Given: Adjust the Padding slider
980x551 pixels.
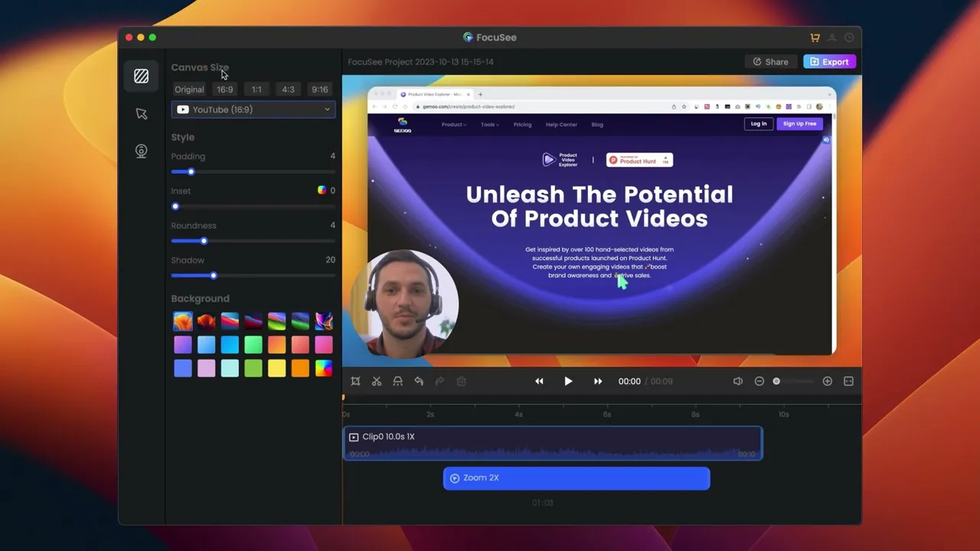Looking at the screenshot, I should click(x=253, y=171).
